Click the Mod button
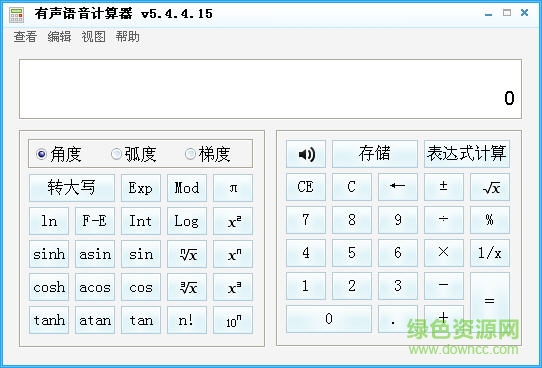Image resolution: width=542 pixels, height=368 pixels. 187,188
